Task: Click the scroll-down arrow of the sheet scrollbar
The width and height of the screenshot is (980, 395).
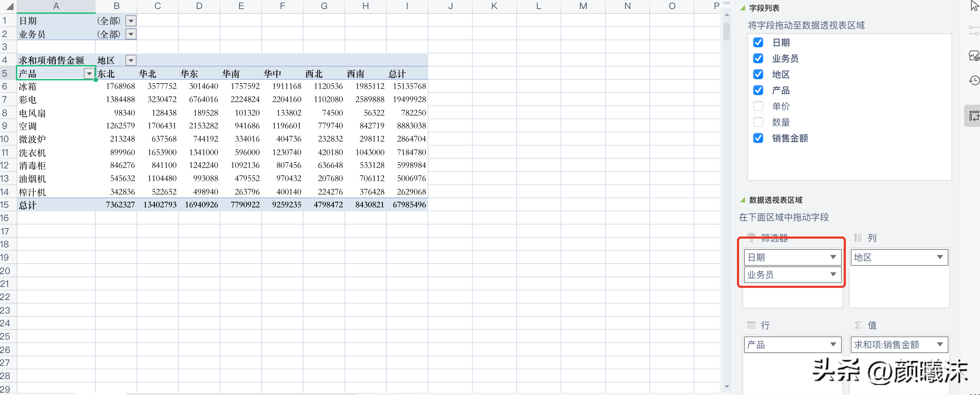Action: [727, 386]
